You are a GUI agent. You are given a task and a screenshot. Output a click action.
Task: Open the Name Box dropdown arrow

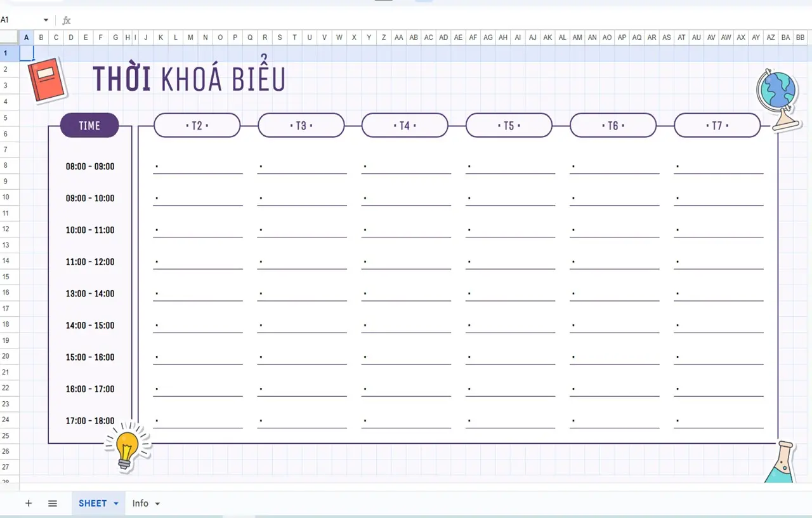coord(46,20)
